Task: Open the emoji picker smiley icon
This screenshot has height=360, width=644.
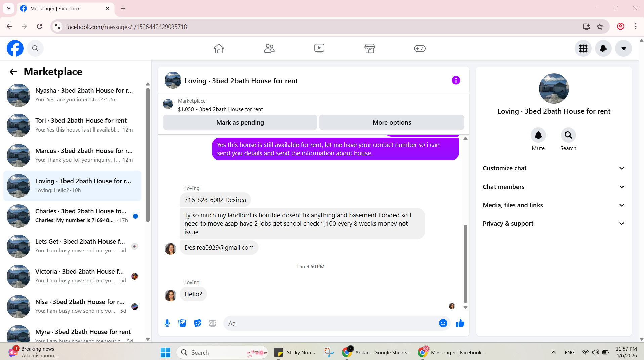Action: [x=443, y=323]
